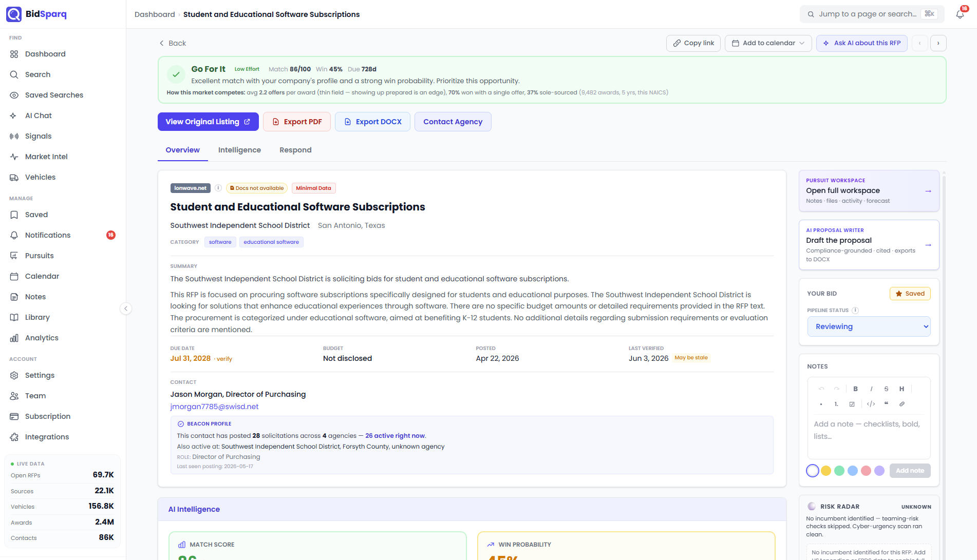Go to previous RFP with left chevron

point(919,43)
